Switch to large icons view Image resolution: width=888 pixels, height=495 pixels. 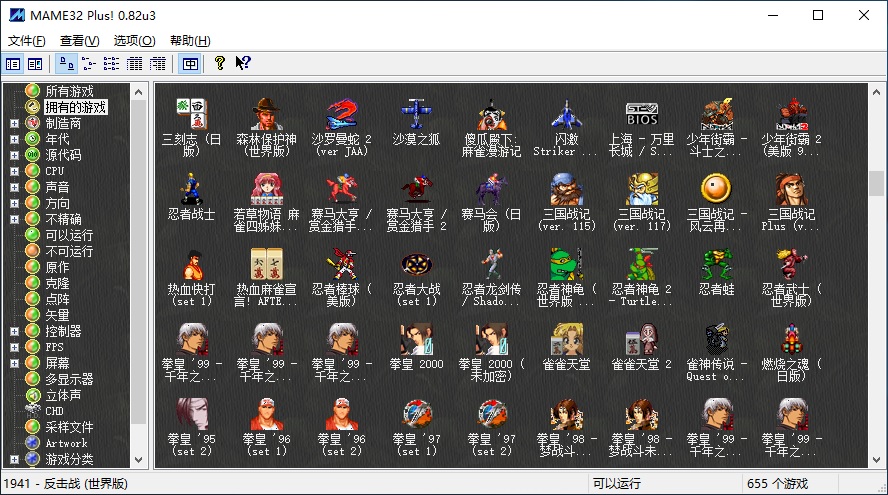tap(67, 64)
